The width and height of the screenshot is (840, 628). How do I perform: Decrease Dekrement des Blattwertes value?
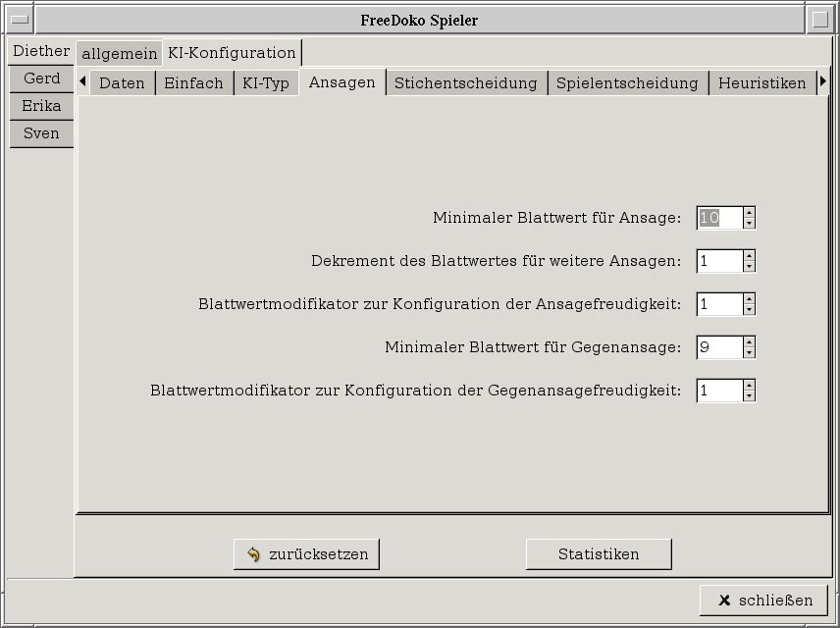[750, 266]
